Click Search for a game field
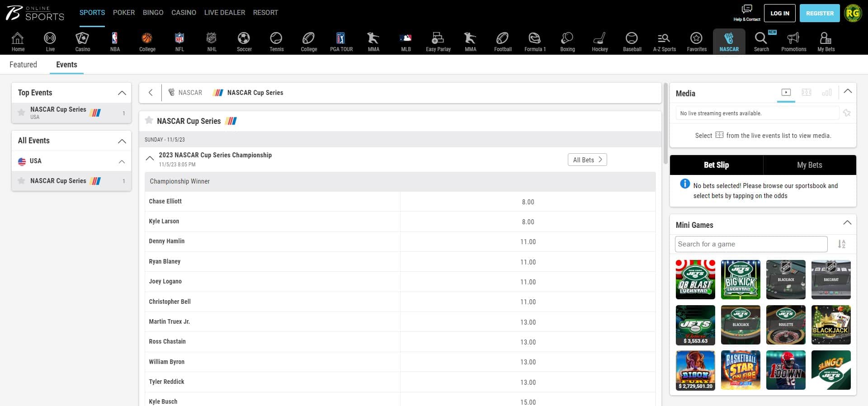Screen dimensions: 868x406 (751, 244)
